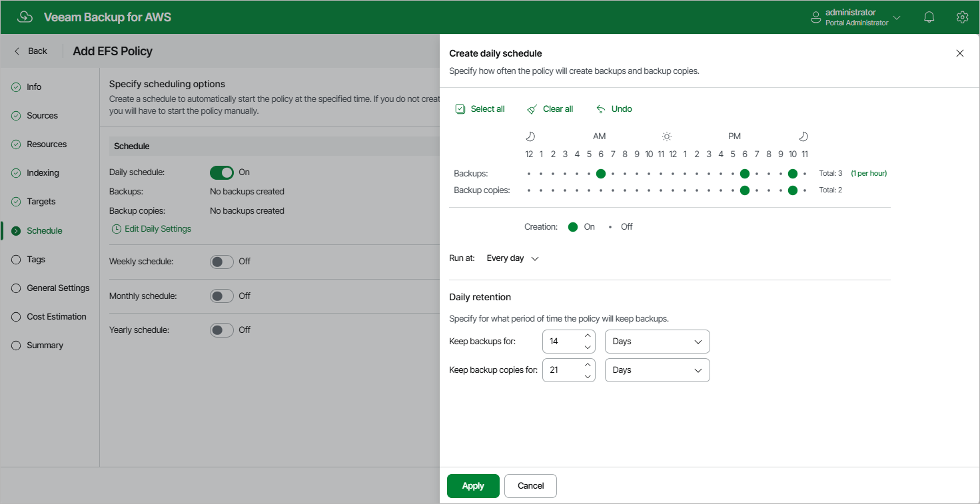
Task: Click the Veeam cloud logo icon
Action: 25,17
